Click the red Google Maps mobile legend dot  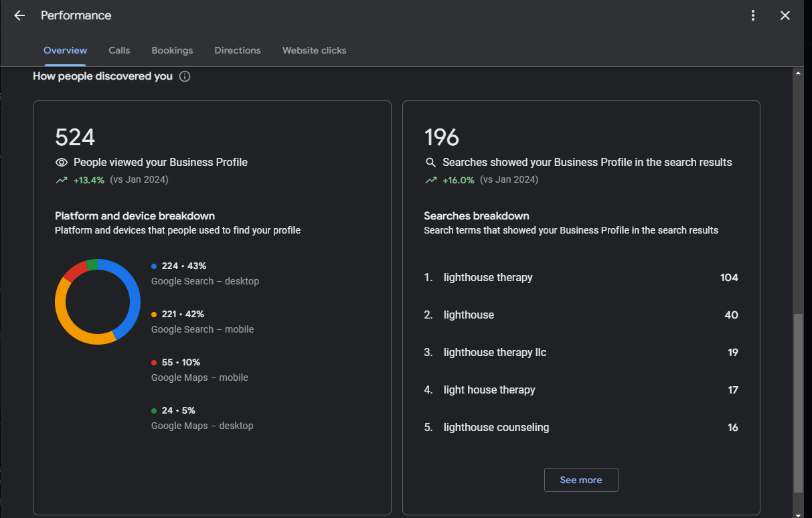tap(154, 363)
